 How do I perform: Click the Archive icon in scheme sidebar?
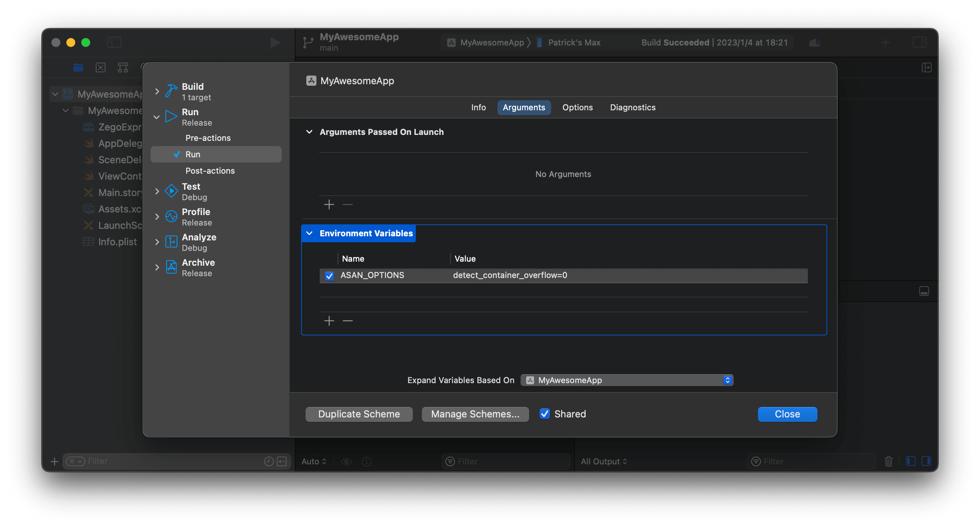[x=171, y=267]
